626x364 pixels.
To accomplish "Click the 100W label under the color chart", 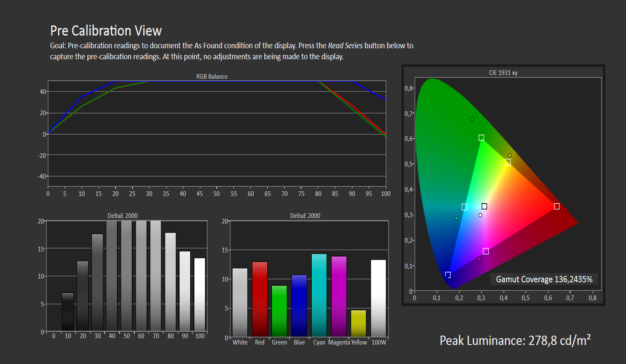I will coord(379,342).
